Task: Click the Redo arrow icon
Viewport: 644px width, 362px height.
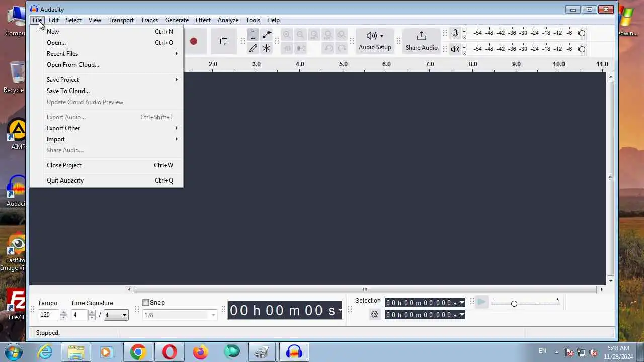Action: pyautogui.click(x=342, y=48)
